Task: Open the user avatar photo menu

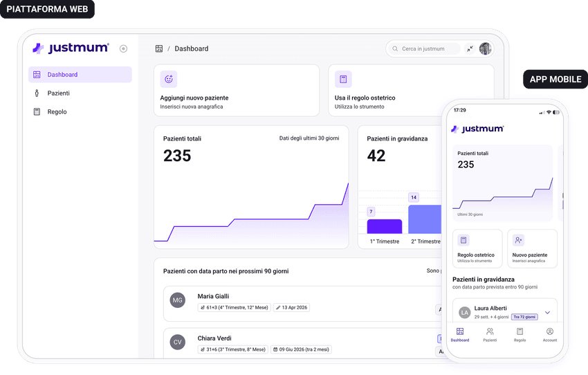Action: tap(485, 48)
